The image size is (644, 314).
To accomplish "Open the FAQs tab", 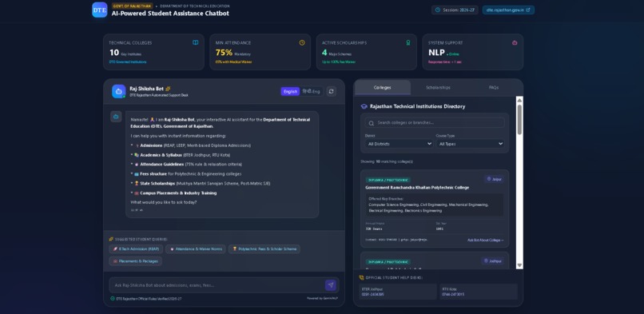I will (x=494, y=87).
